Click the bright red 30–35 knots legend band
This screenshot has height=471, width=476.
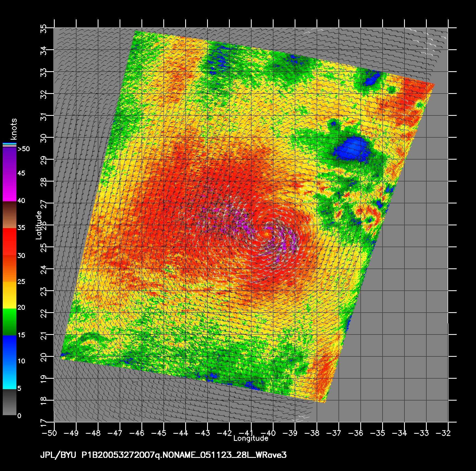[10, 242]
